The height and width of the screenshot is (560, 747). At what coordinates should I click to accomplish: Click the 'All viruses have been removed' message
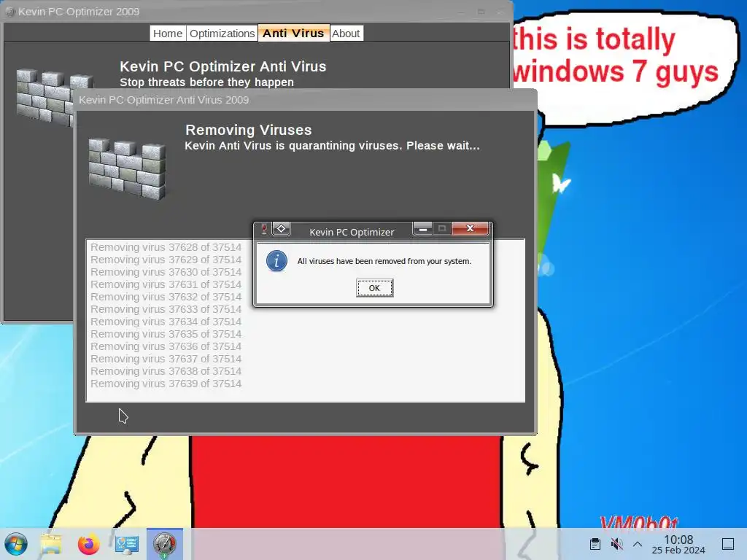[x=384, y=261]
